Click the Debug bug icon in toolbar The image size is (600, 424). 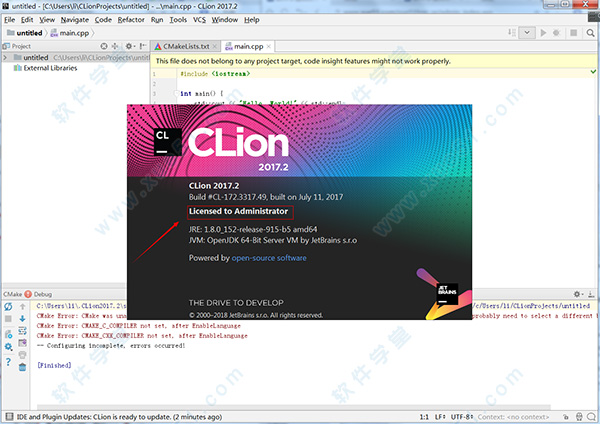(556, 33)
